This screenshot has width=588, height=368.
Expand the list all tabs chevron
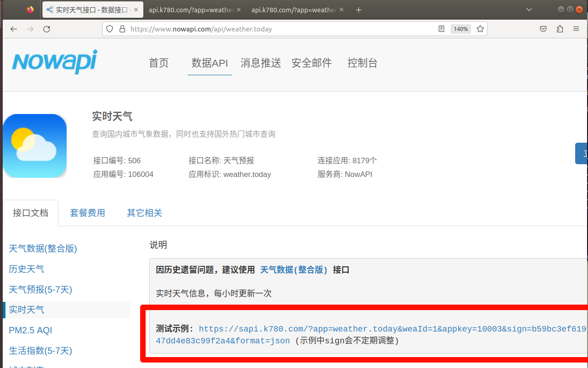click(x=529, y=10)
